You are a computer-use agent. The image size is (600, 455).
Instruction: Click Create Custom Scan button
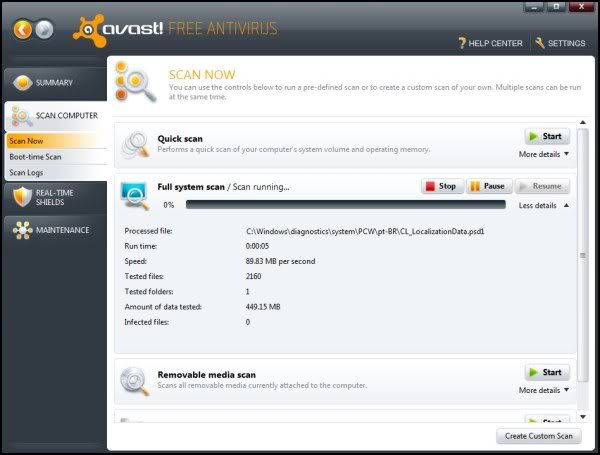click(539, 436)
